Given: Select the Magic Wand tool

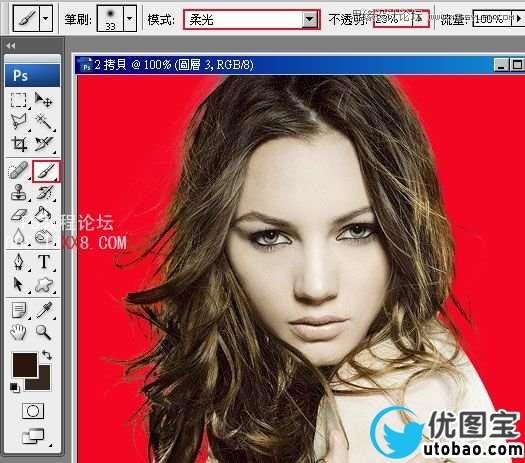Looking at the screenshot, I should coord(44,121).
